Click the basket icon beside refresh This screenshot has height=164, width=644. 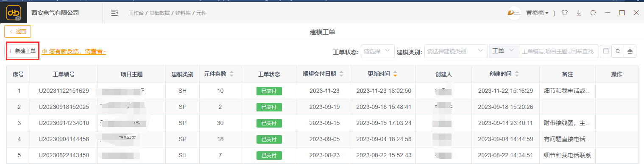630,51
